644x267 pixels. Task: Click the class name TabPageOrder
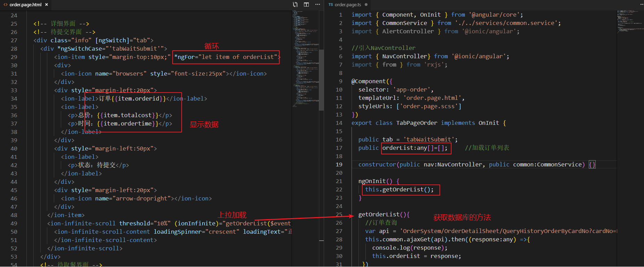(417, 123)
